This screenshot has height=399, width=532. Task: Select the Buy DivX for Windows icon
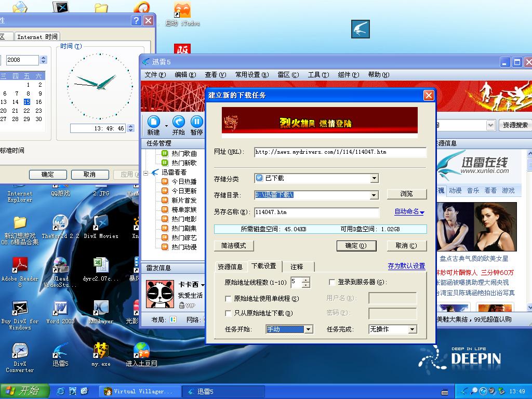click(x=20, y=308)
